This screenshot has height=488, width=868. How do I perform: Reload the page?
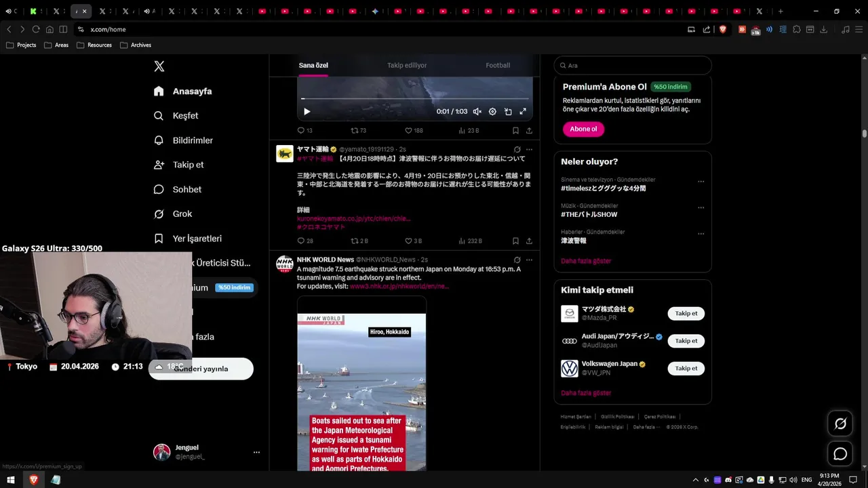36,29
